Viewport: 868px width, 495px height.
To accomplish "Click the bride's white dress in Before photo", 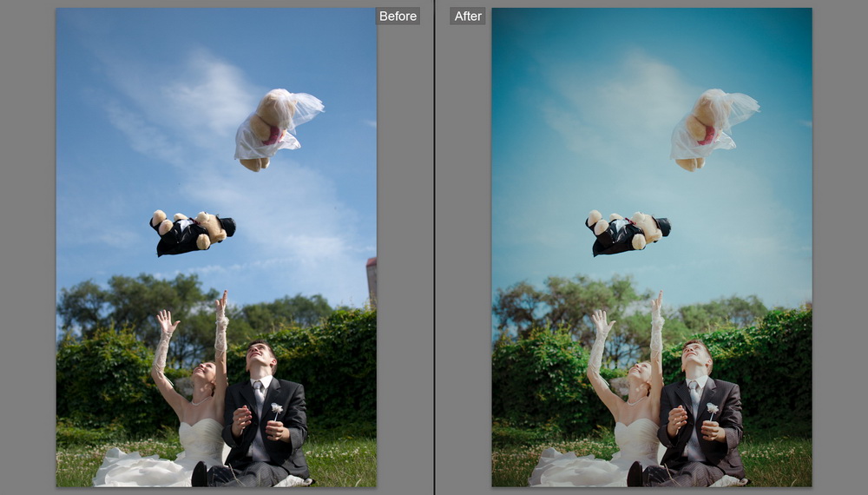I will pos(156,465).
